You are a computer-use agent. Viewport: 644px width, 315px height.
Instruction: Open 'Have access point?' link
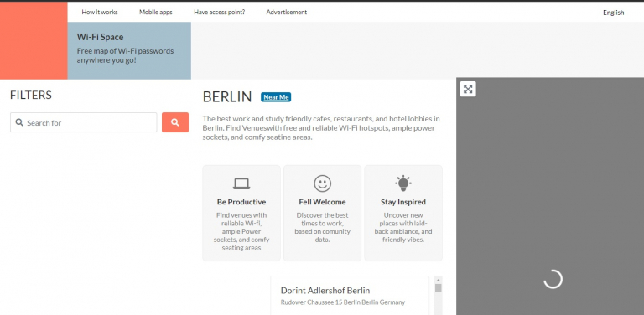pyautogui.click(x=220, y=13)
